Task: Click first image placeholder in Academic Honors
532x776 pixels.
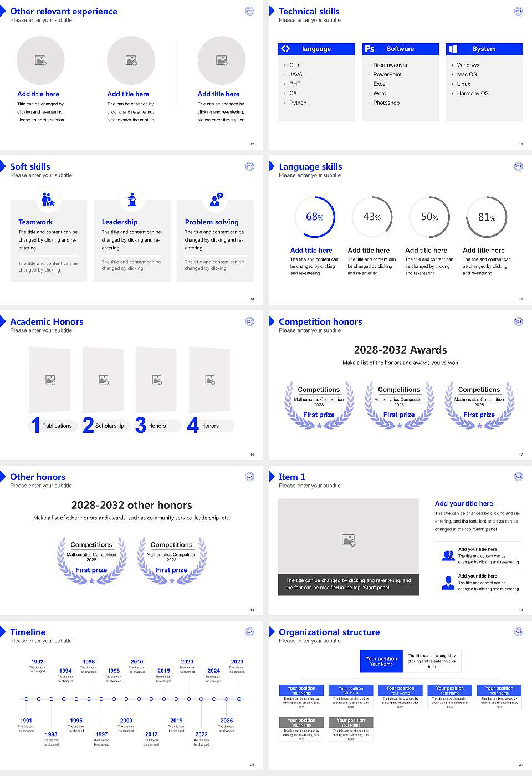Action: click(x=50, y=380)
